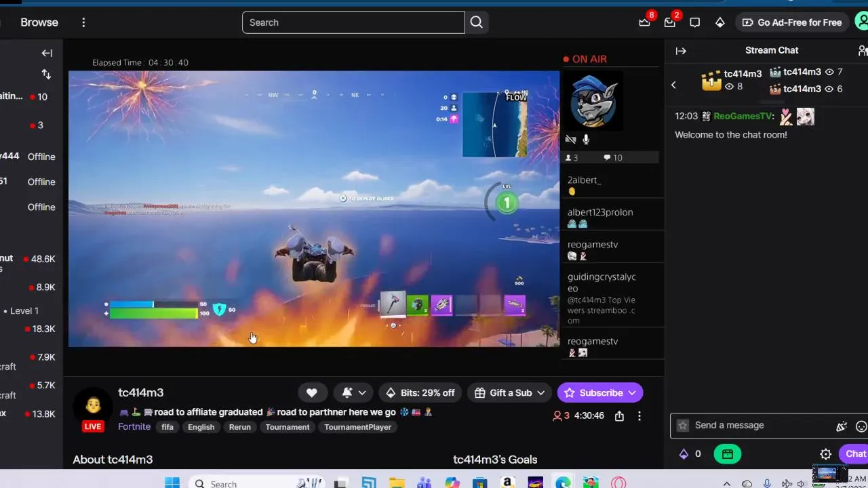Open notification dropdown chevron beside bell

(x=362, y=392)
